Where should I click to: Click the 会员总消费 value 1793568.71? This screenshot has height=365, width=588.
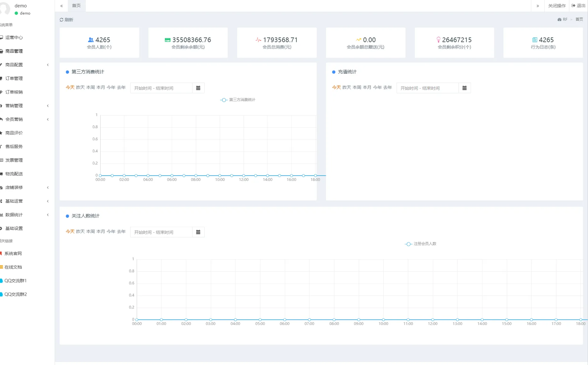(280, 40)
